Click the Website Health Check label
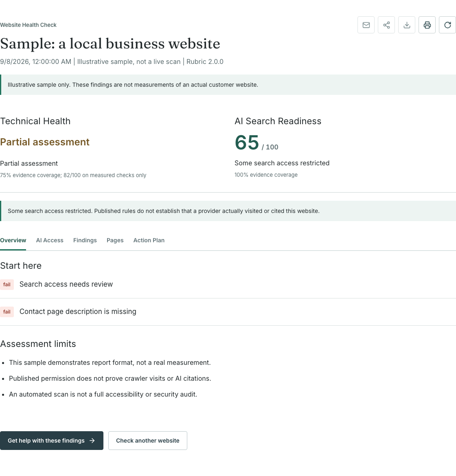456x476 pixels. [28, 25]
